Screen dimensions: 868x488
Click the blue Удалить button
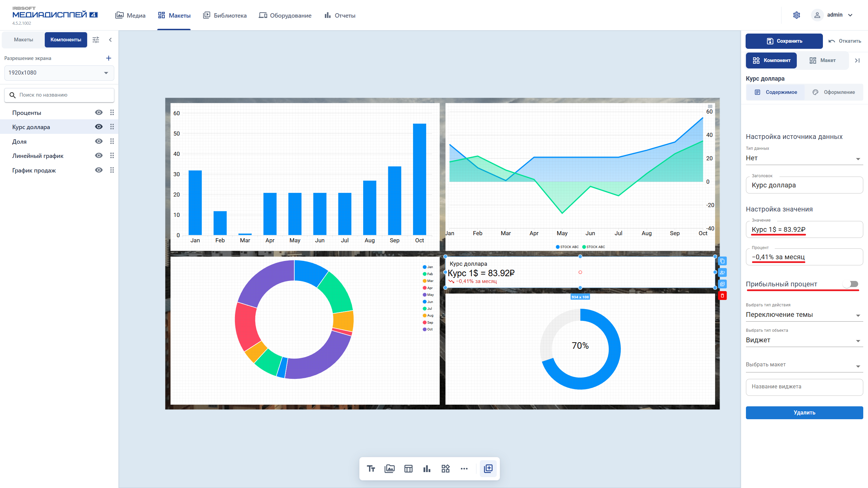[804, 413]
